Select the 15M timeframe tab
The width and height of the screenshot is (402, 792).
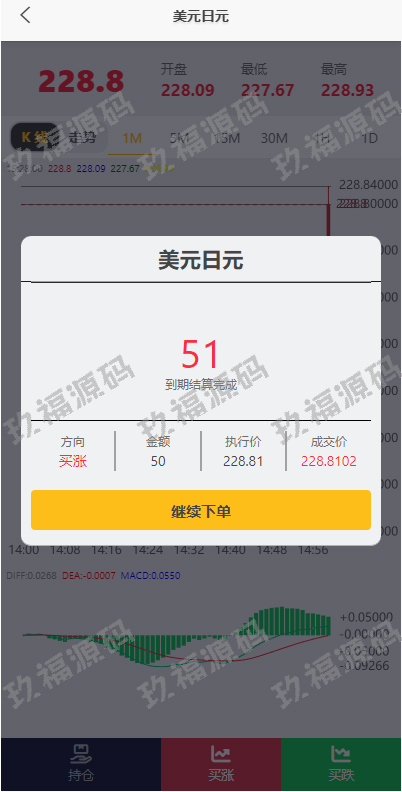(226, 138)
